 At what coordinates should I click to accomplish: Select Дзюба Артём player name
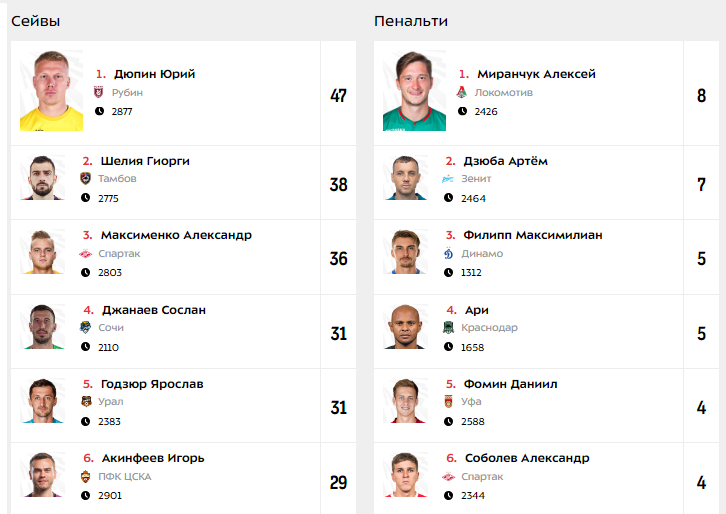(506, 161)
